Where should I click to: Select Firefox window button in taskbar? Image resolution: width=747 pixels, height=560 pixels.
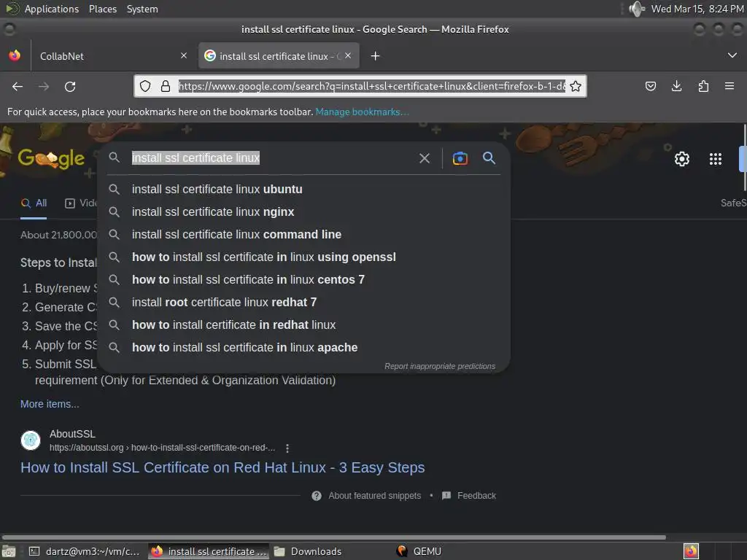point(209,551)
